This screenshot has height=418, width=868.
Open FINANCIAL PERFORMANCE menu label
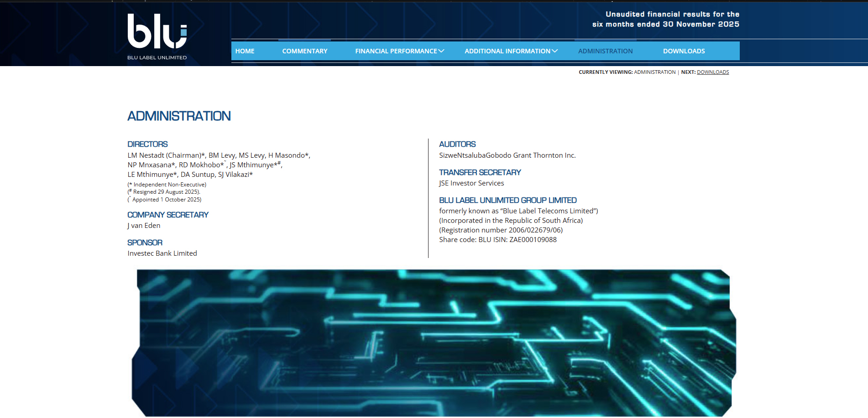pyautogui.click(x=396, y=51)
